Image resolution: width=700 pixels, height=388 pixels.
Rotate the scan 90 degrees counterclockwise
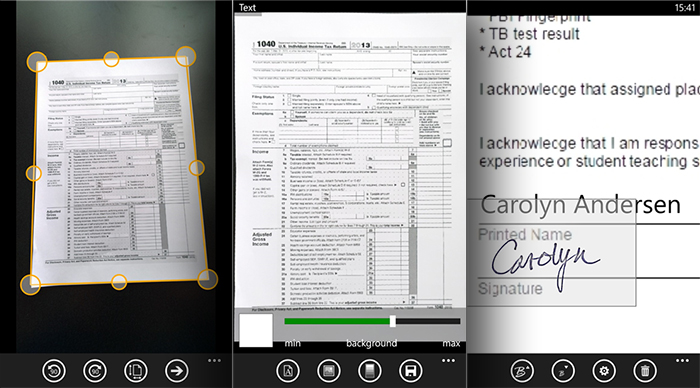[54, 371]
